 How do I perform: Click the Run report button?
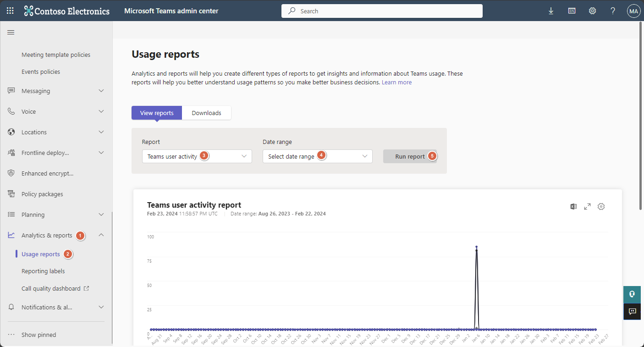410,156
